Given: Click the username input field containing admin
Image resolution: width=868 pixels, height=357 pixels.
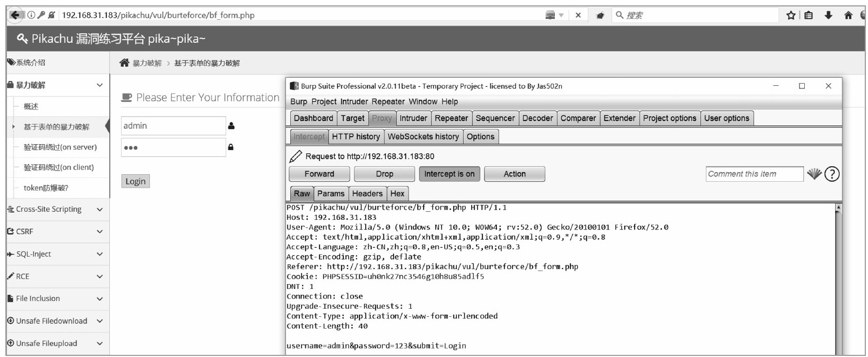Looking at the screenshot, I should (173, 126).
